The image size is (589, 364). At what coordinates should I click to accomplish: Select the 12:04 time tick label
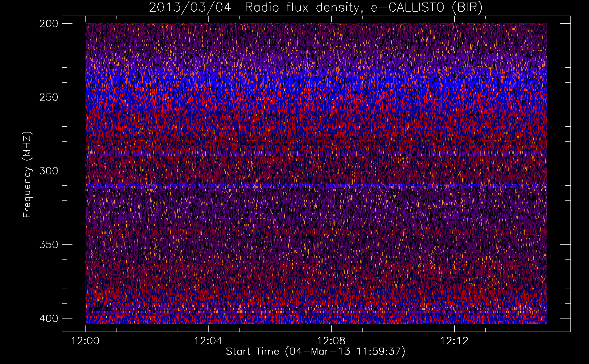click(208, 341)
